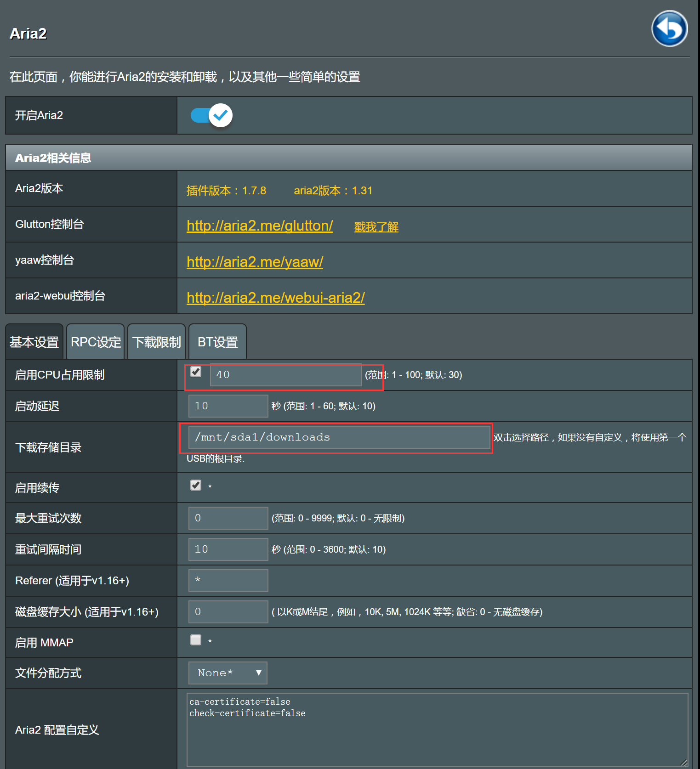700x769 pixels.
Task: Uncheck the 启用CPU占用限制 checkbox
Action: [x=196, y=372]
